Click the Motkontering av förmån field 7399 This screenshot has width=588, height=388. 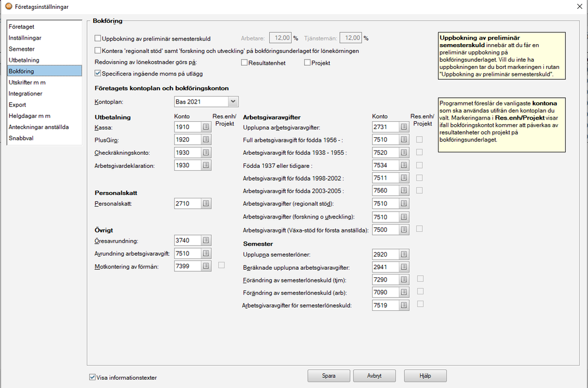[x=188, y=266]
